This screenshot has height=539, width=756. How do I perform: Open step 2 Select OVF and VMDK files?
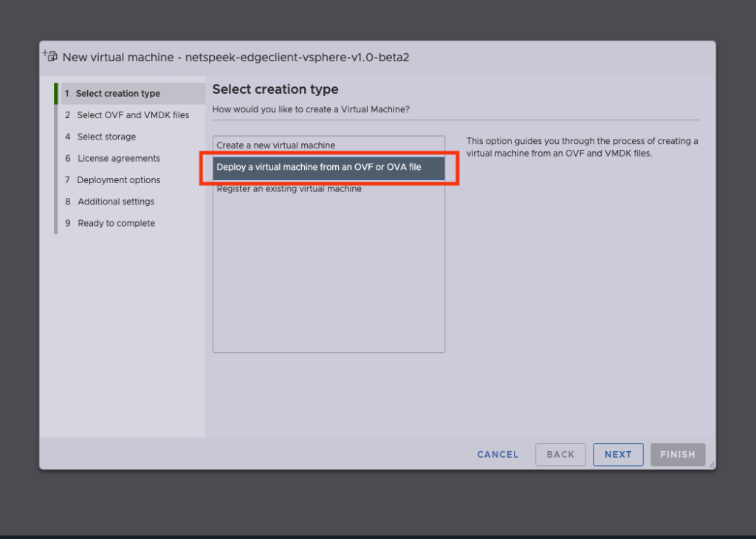[x=132, y=115]
